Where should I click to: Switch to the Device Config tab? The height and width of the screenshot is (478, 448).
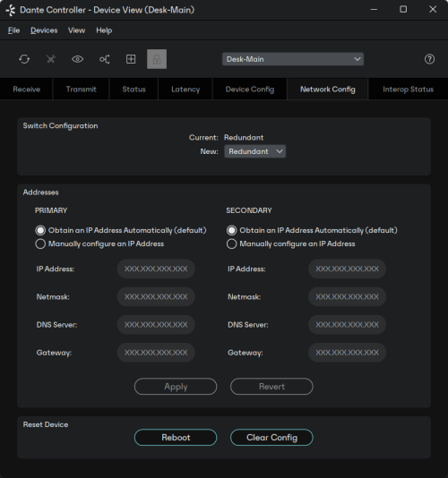coord(250,90)
